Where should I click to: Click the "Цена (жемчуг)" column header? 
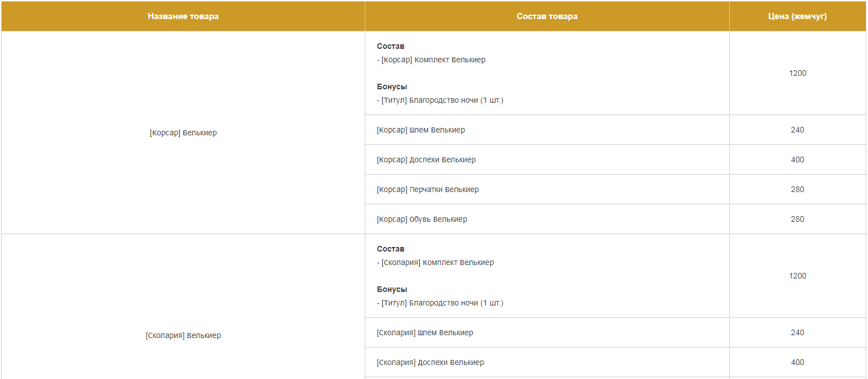point(797,16)
